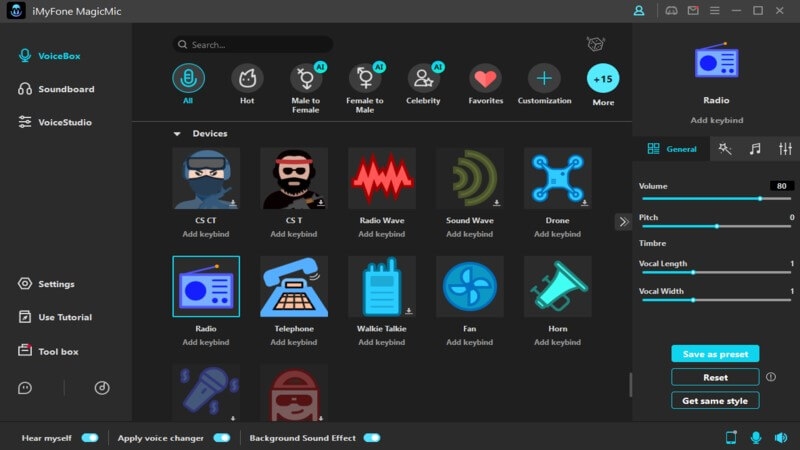Open the VoiceBox section

coord(49,56)
